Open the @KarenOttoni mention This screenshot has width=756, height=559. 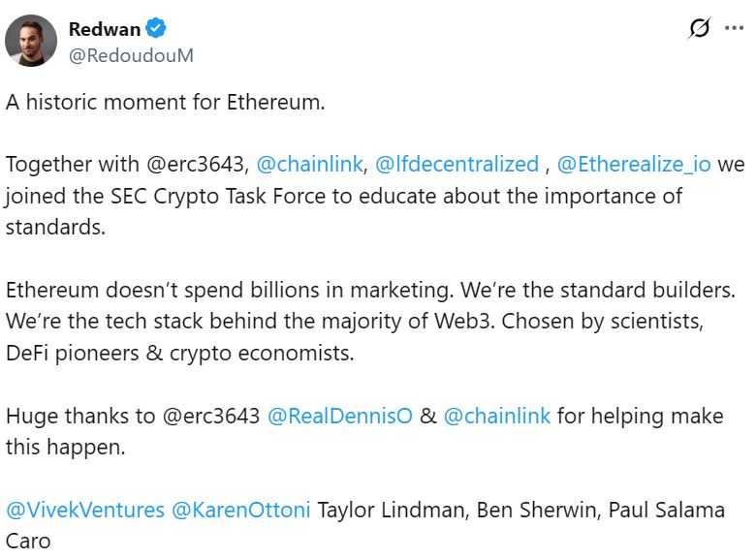click(241, 510)
